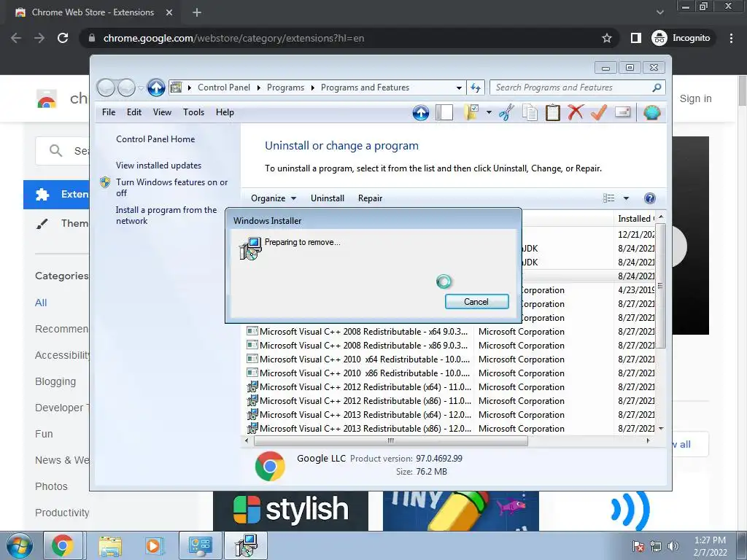Open Install a program from the network
The height and width of the screenshot is (560, 747).
pos(166,215)
